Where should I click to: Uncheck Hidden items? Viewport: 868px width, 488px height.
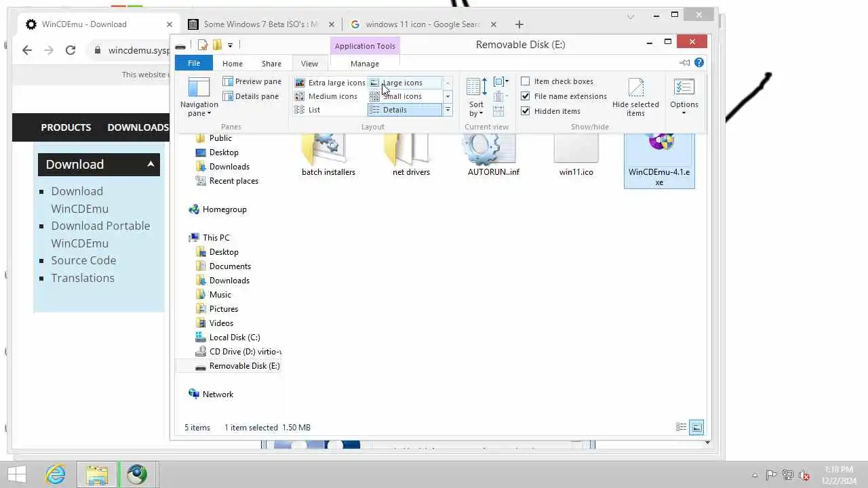[x=551, y=111]
